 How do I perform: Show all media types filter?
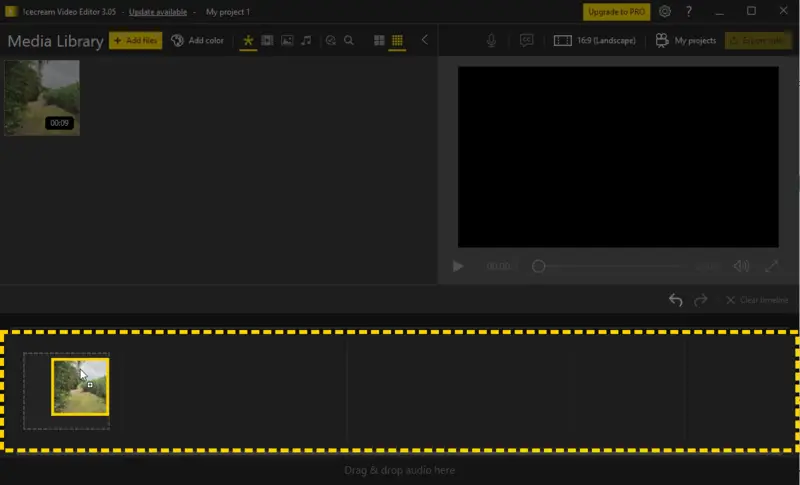248,40
